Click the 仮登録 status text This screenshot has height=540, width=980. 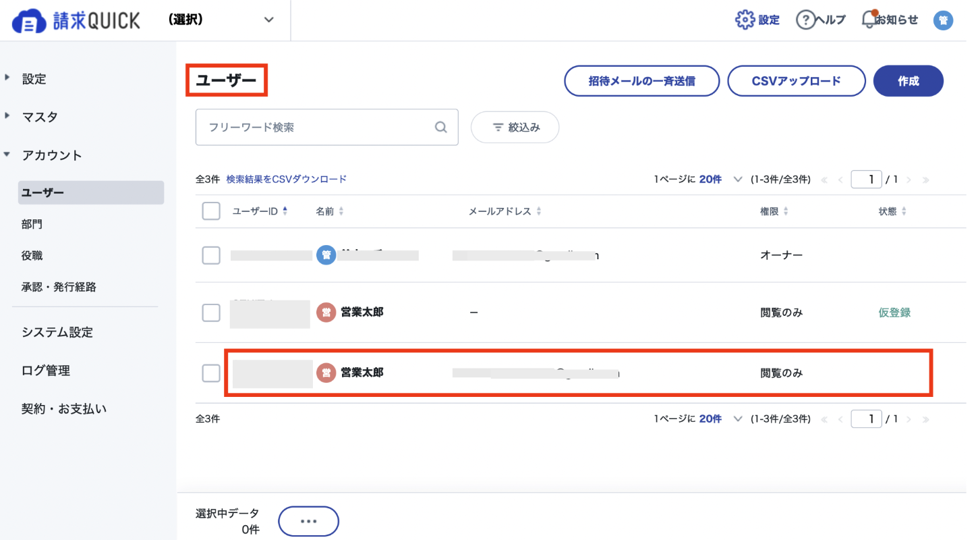click(894, 313)
